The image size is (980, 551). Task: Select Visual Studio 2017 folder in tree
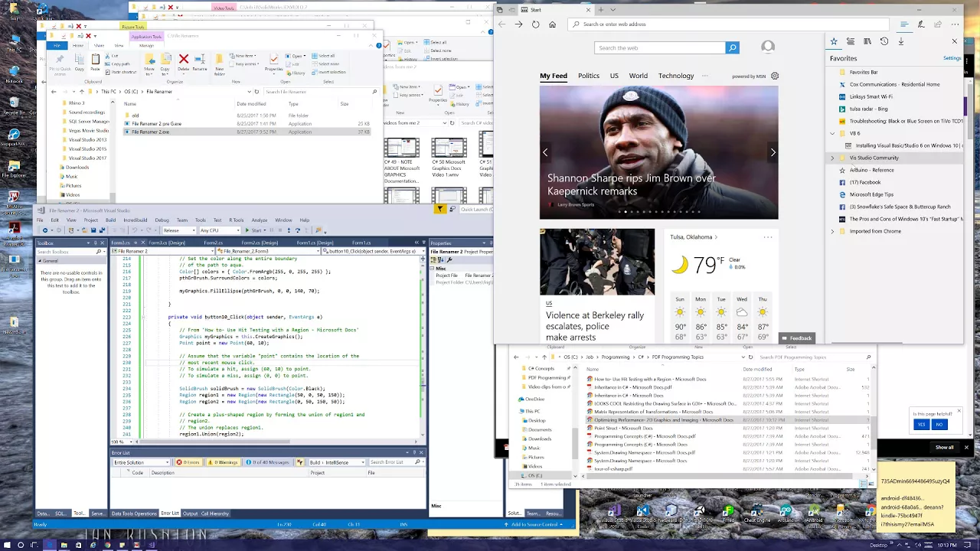point(87,158)
